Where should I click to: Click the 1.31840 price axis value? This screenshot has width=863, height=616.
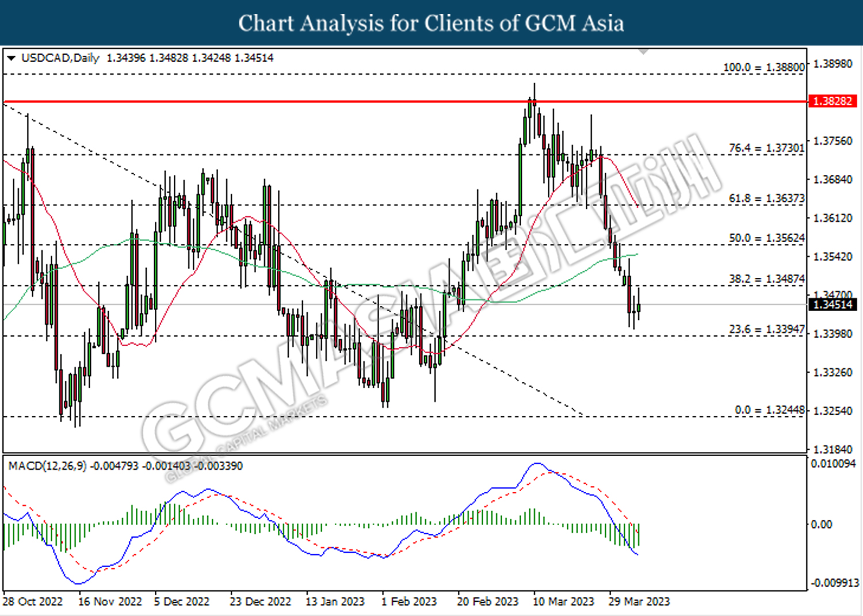[x=833, y=449]
